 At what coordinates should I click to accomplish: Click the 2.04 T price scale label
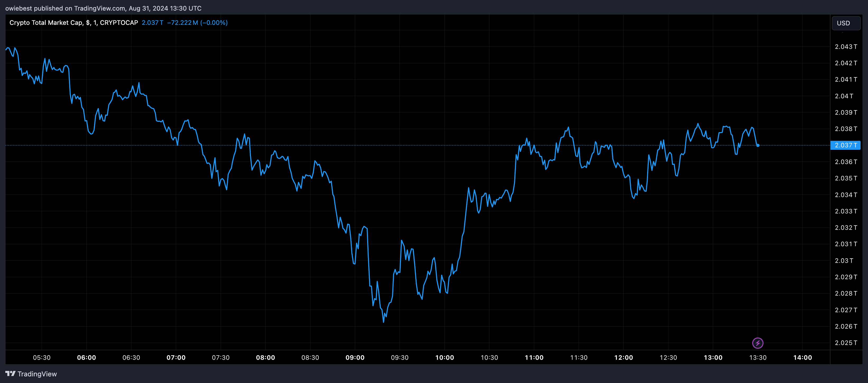pos(844,96)
